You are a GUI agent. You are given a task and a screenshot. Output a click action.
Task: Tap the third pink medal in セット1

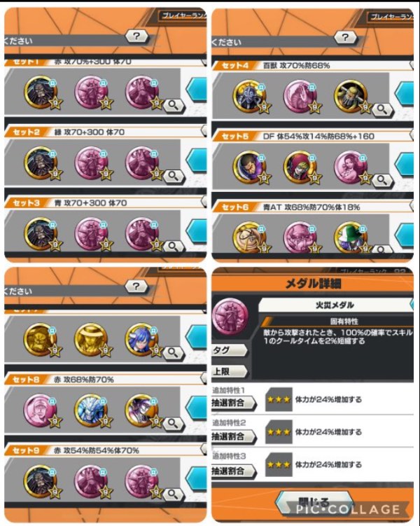pyautogui.click(x=142, y=92)
